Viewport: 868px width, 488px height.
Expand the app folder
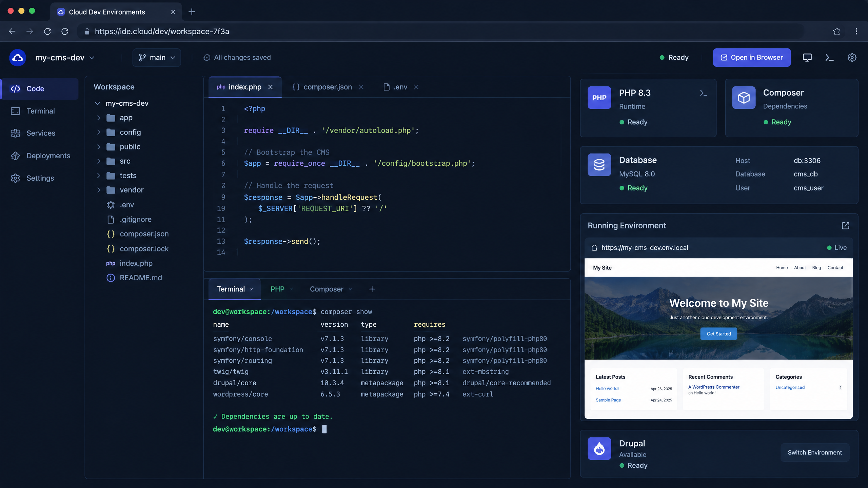(99, 118)
